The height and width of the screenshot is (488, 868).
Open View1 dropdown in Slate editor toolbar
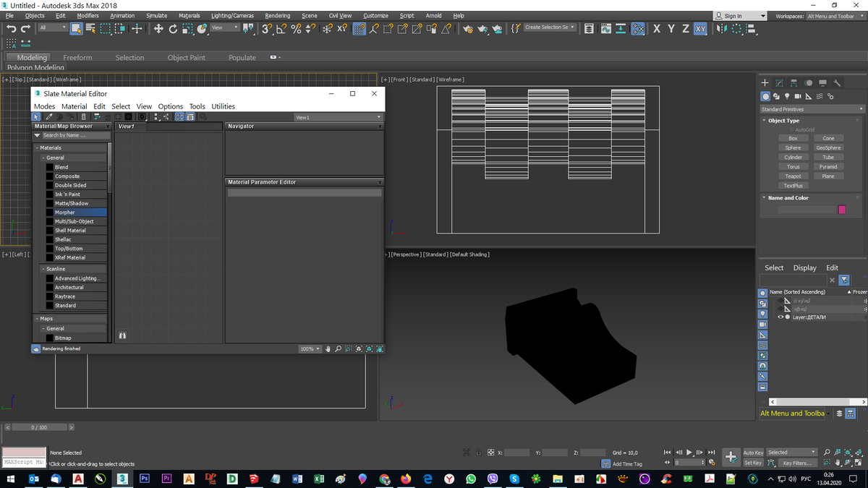(x=338, y=117)
